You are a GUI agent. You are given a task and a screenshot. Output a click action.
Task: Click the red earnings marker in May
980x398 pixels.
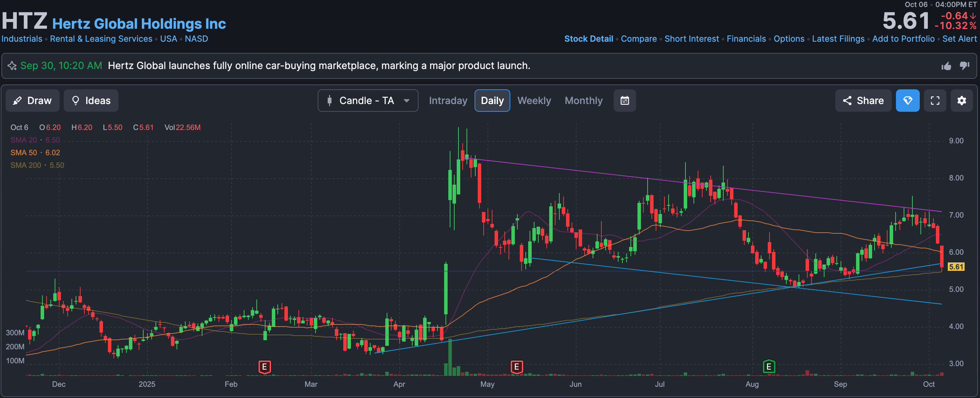(x=516, y=367)
